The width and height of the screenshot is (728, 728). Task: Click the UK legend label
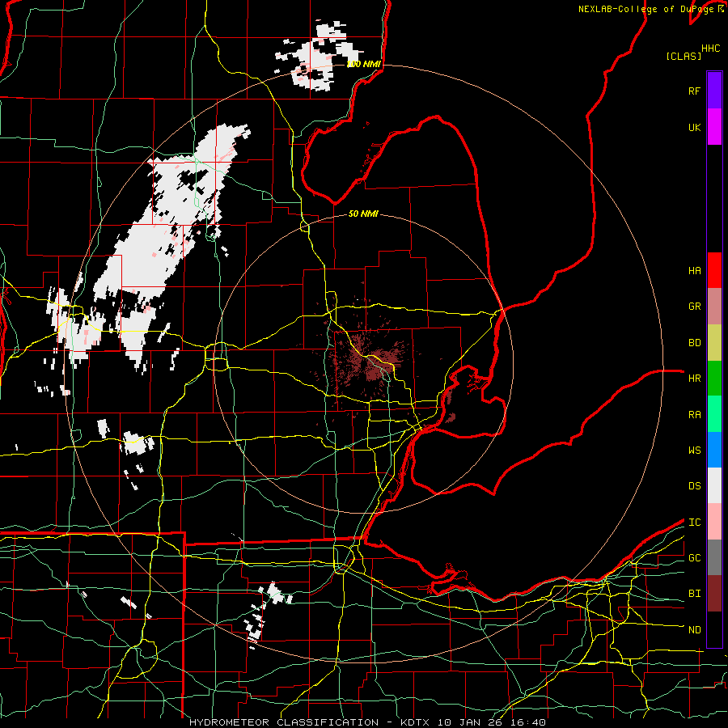694,127
